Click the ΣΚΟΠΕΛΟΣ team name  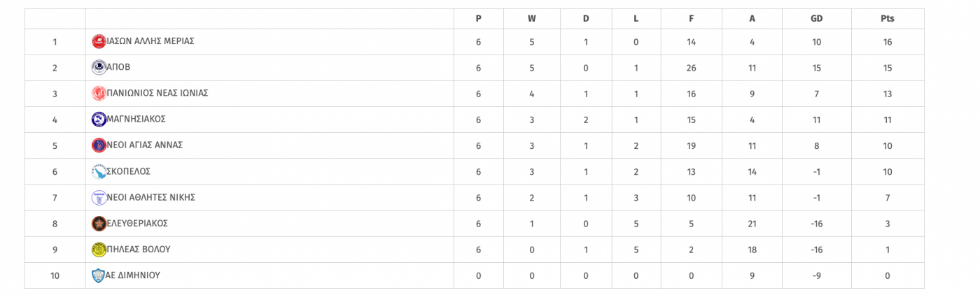tap(128, 171)
